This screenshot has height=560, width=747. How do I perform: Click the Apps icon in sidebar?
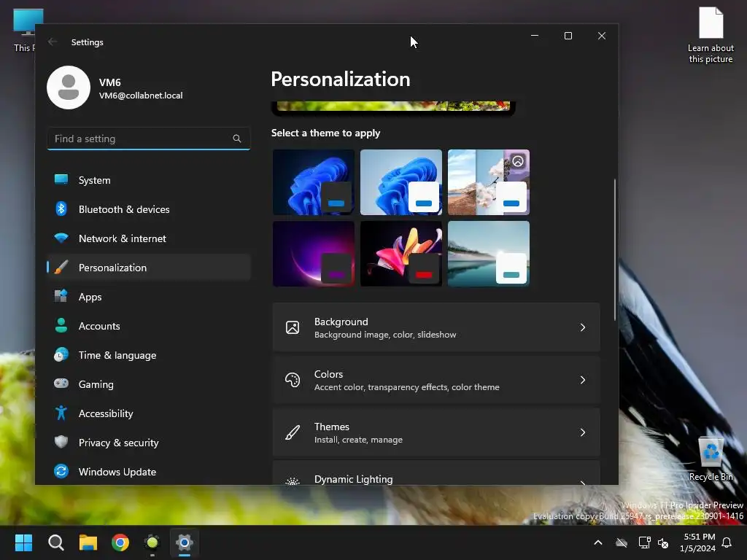pos(61,296)
